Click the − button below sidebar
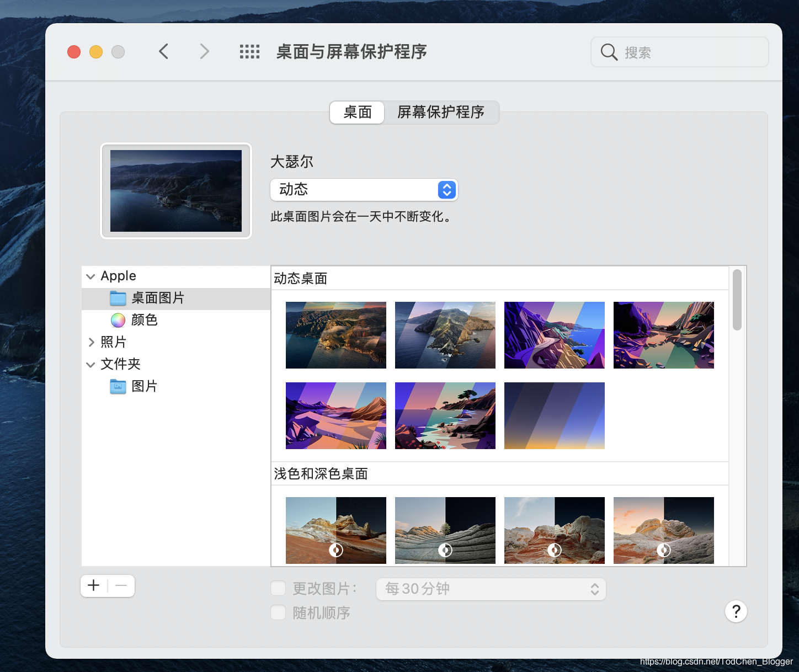 tap(121, 585)
